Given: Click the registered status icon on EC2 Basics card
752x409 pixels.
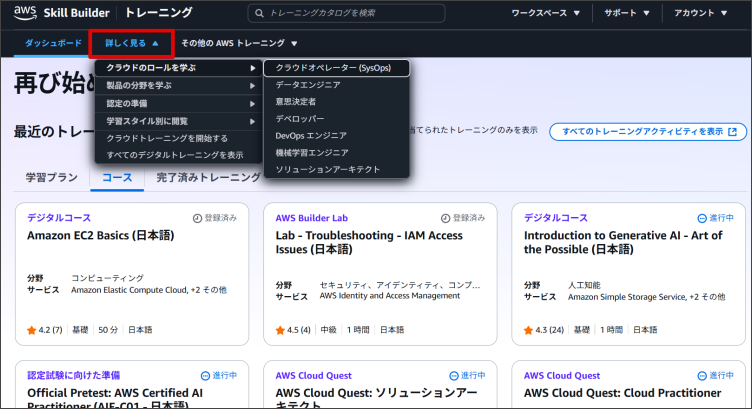Looking at the screenshot, I should 197,218.
